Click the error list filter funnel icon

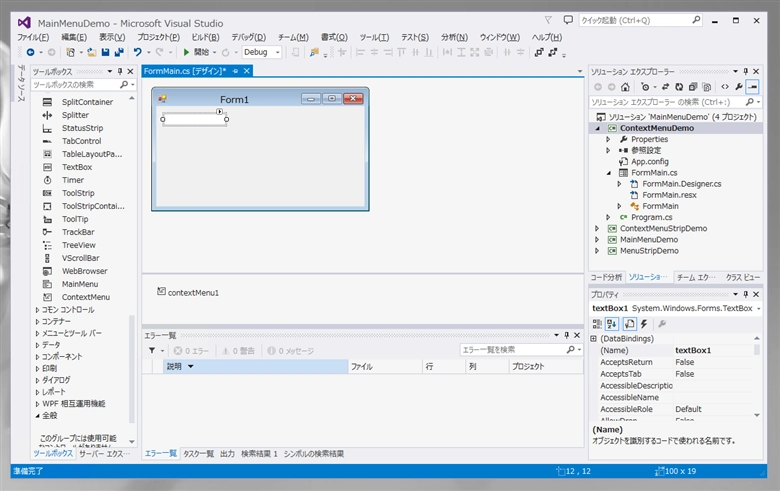point(152,351)
